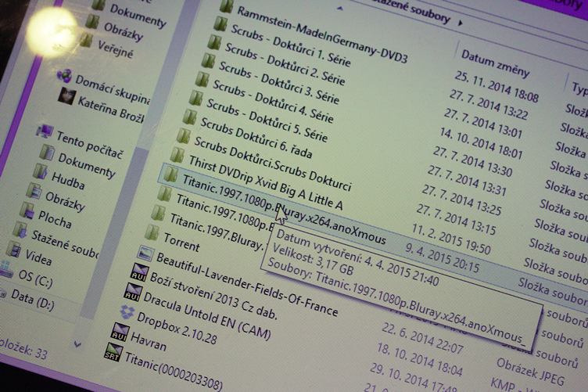The width and height of the screenshot is (588, 392).
Task: Open Dokumenty under Tento počítač
Action: tap(86, 165)
